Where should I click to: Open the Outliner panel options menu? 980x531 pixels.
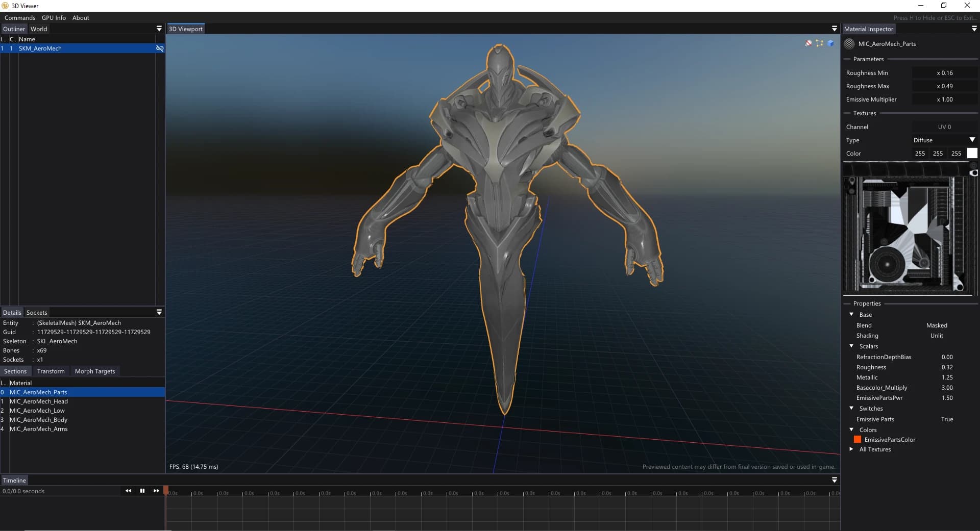pyautogui.click(x=159, y=29)
